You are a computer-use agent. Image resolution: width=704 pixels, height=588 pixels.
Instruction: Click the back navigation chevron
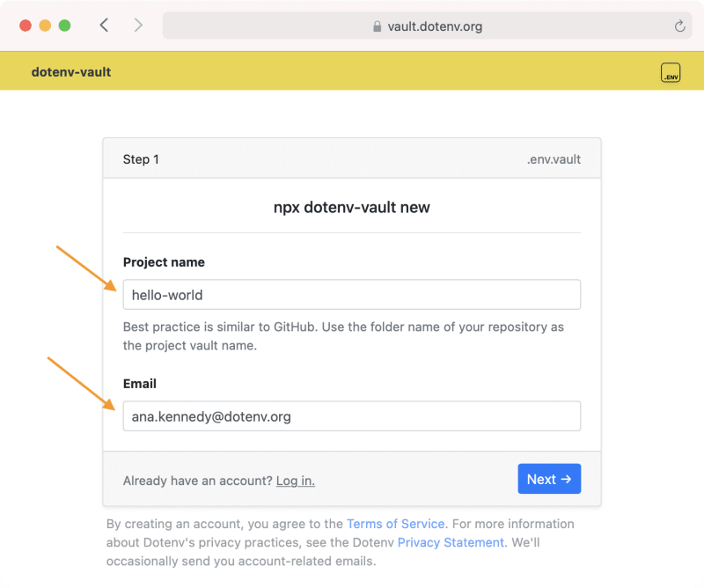(x=103, y=26)
